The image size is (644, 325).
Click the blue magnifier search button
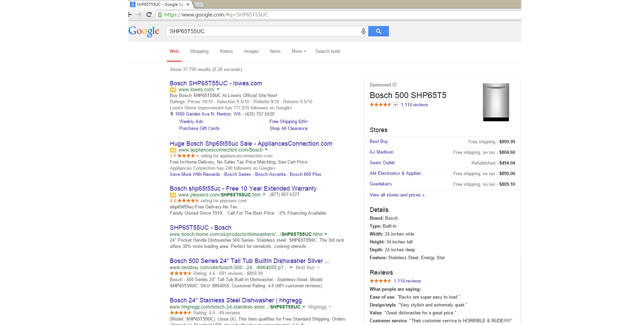click(379, 31)
